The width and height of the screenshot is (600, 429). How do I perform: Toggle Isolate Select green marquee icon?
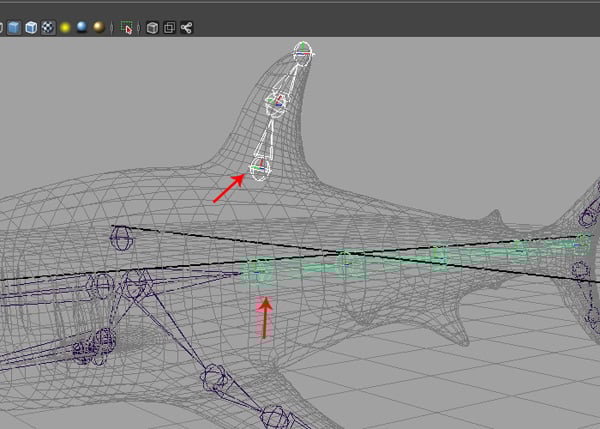tap(126, 28)
